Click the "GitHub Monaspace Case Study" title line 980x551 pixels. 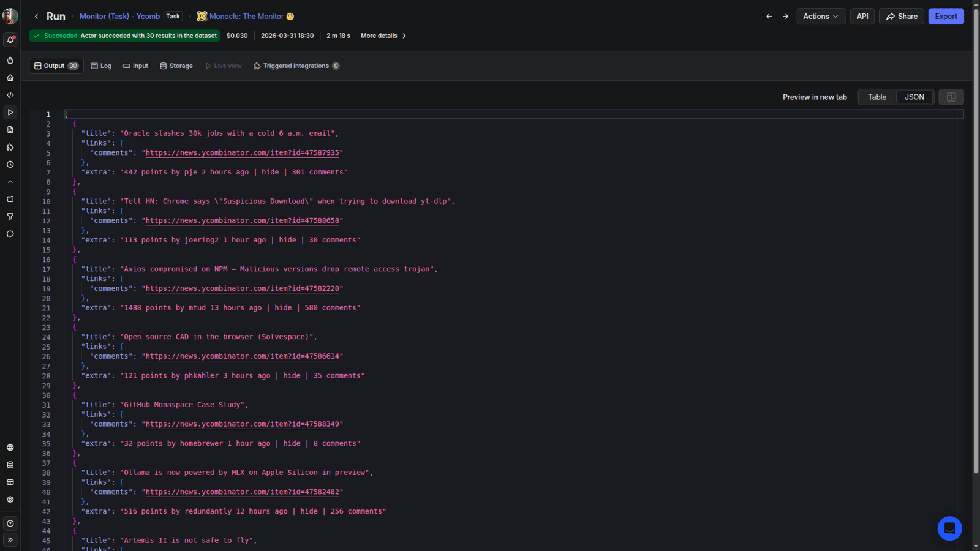coord(165,405)
